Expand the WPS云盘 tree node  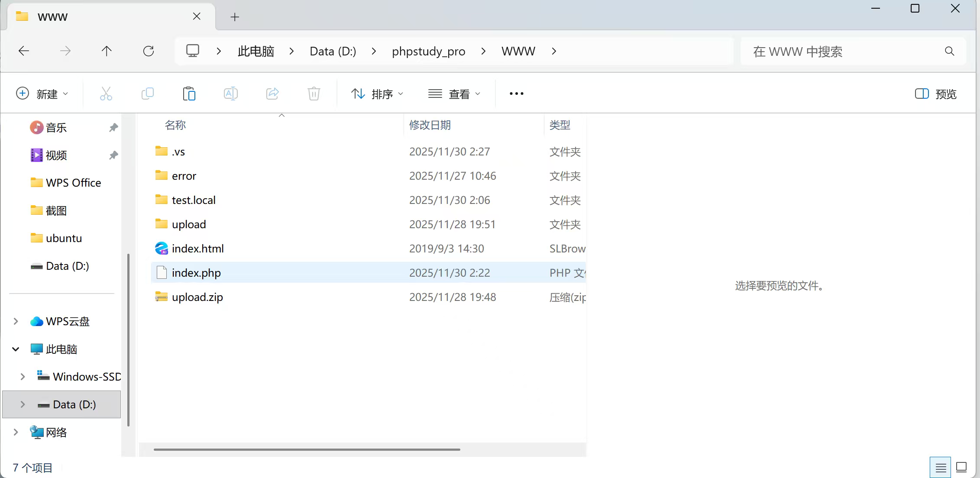pyautogui.click(x=16, y=321)
